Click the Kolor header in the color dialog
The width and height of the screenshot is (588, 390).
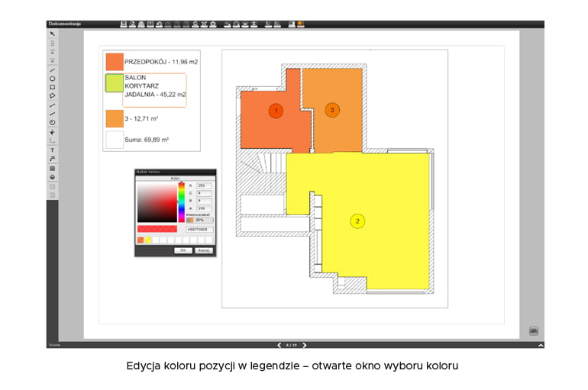pos(175,179)
